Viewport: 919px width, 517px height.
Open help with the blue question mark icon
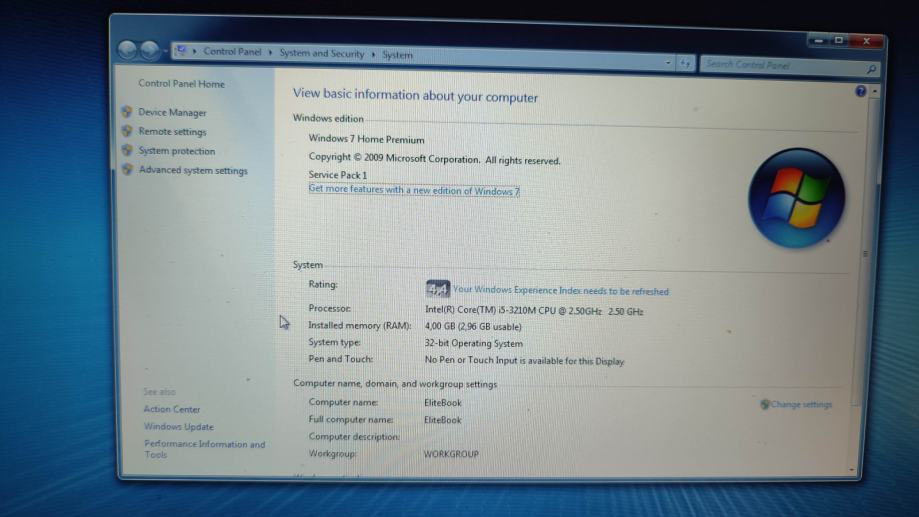(861, 91)
